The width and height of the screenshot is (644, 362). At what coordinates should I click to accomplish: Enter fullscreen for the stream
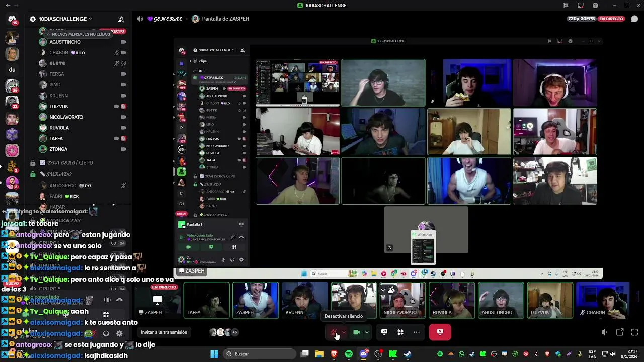tap(634, 332)
